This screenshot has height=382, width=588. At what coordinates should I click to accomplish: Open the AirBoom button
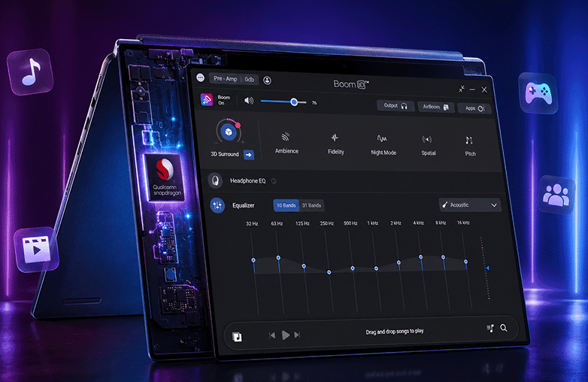coord(436,107)
